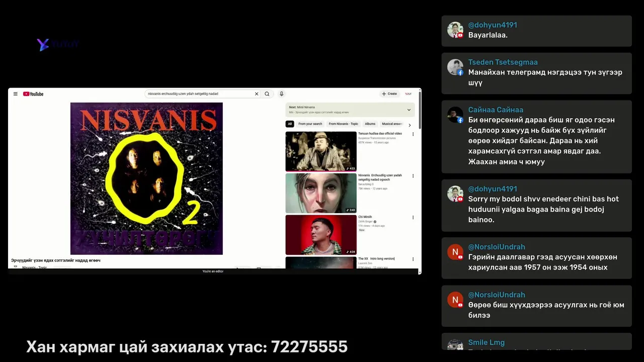Screen dimensions: 644x362
Task: Open options menu for Nisvanis Erchuudiig video
Action: coord(413,176)
